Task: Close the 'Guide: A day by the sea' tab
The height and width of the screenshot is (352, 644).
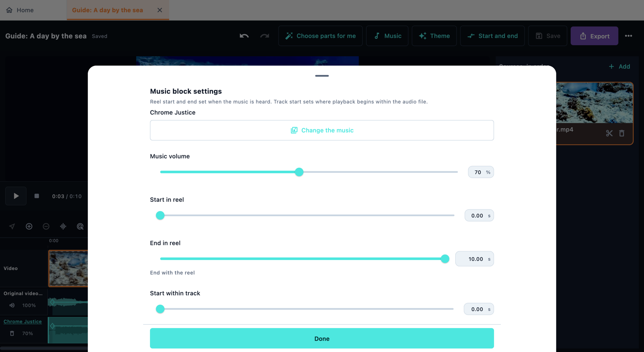Action: pos(160,10)
